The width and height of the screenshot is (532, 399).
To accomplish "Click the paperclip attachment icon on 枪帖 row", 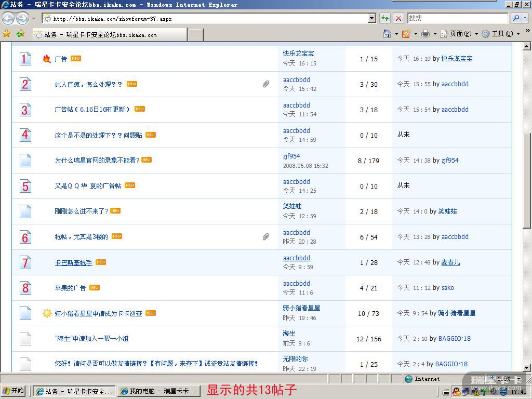I will coord(266,237).
